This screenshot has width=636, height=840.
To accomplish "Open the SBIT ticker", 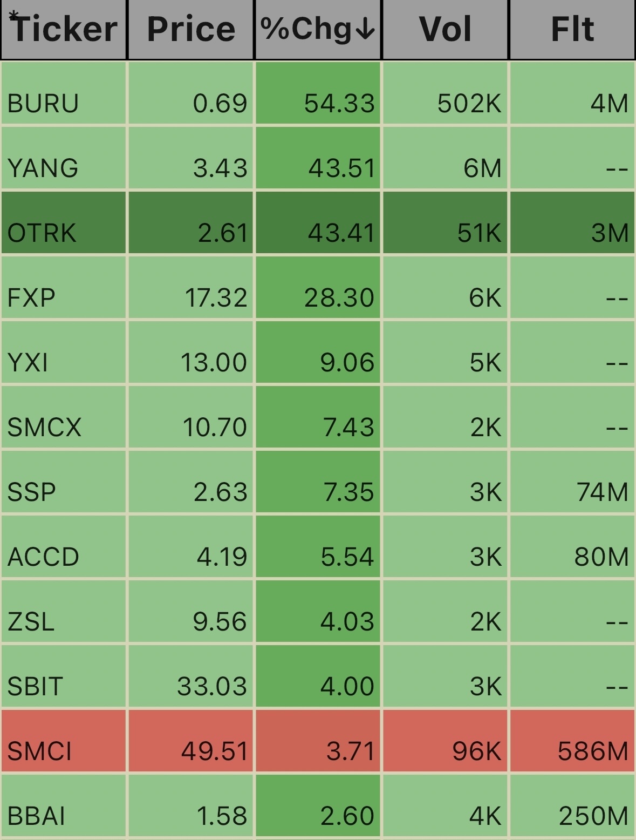I will pos(36,686).
